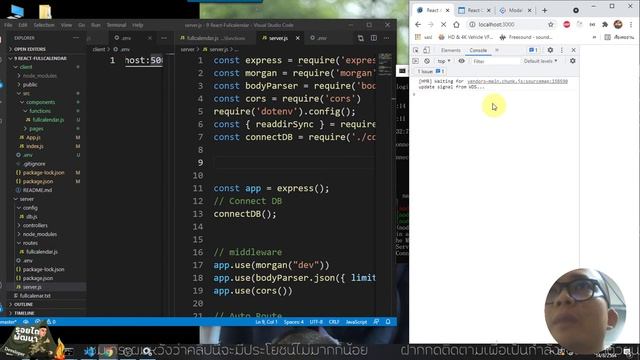Open more actions for the right editor group
This screenshot has width=640, height=360.
click(387, 38)
